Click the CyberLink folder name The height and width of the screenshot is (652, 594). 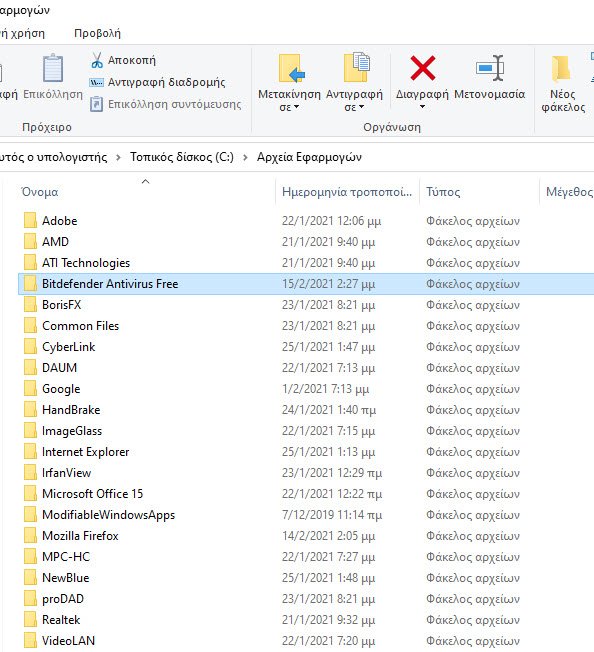pyautogui.click(x=69, y=347)
